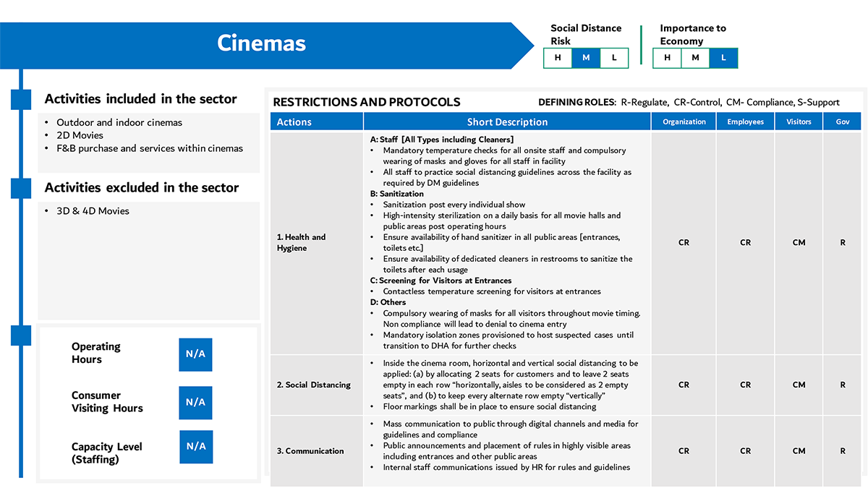Click the Operating Hours N/A box
This screenshot has height=488, width=868.
(x=195, y=354)
